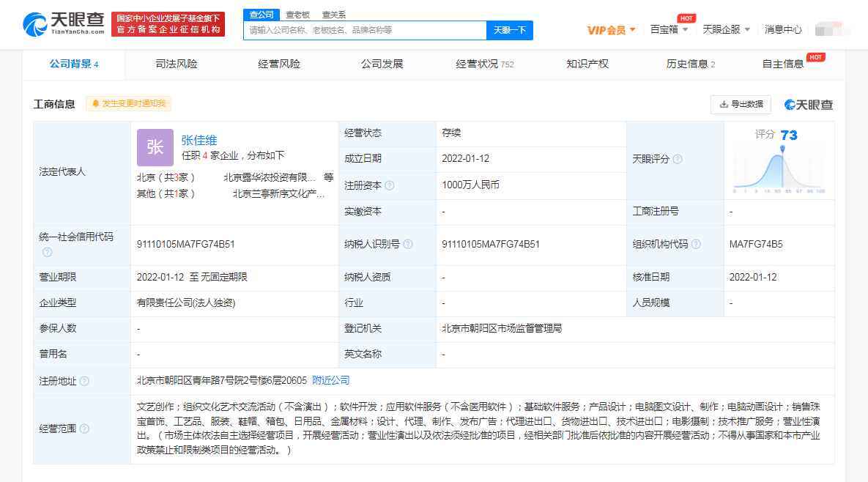
Task: Click establishment date 2022-01-12 value
Action: point(466,159)
